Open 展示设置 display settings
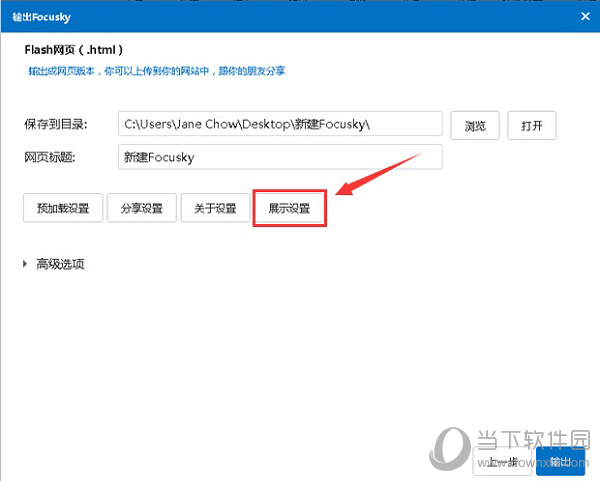The height and width of the screenshot is (481, 600). 290,208
